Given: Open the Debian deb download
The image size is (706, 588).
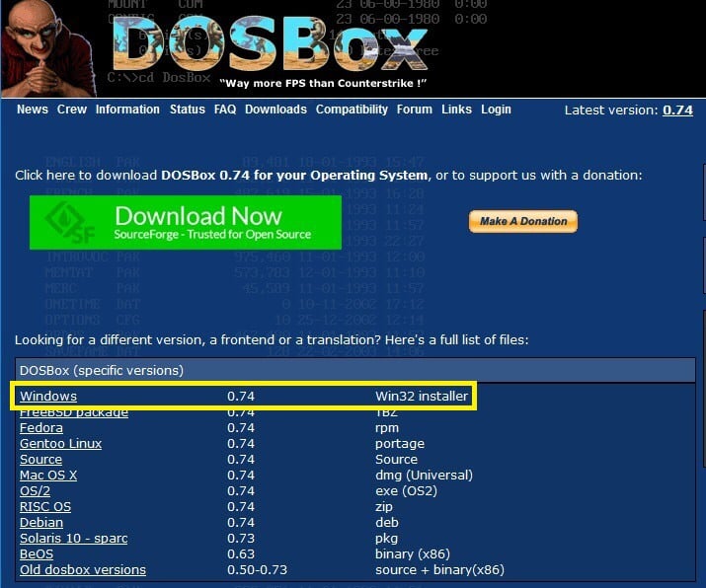Looking at the screenshot, I should pyautogui.click(x=41, y=522).
